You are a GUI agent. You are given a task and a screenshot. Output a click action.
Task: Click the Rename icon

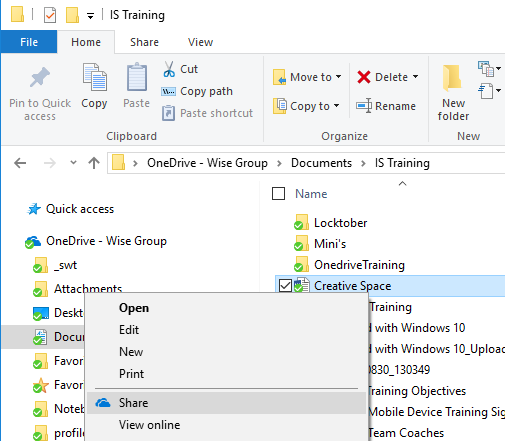point(364,106)
